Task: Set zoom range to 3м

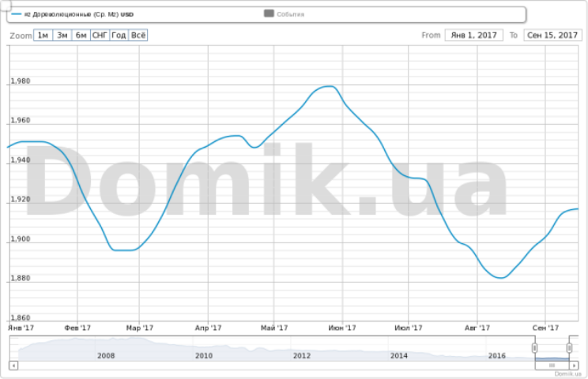Action: tap(62, 36)
